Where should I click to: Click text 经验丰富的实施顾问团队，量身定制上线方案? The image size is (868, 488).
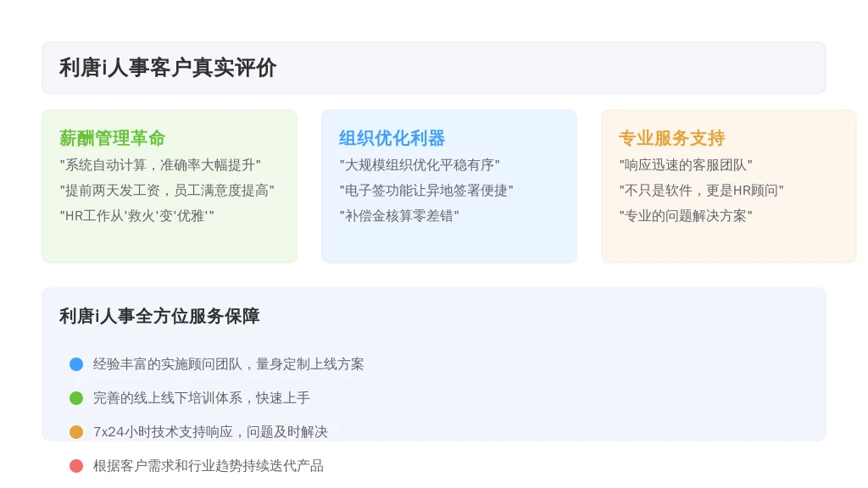click(x=229, y=364)
